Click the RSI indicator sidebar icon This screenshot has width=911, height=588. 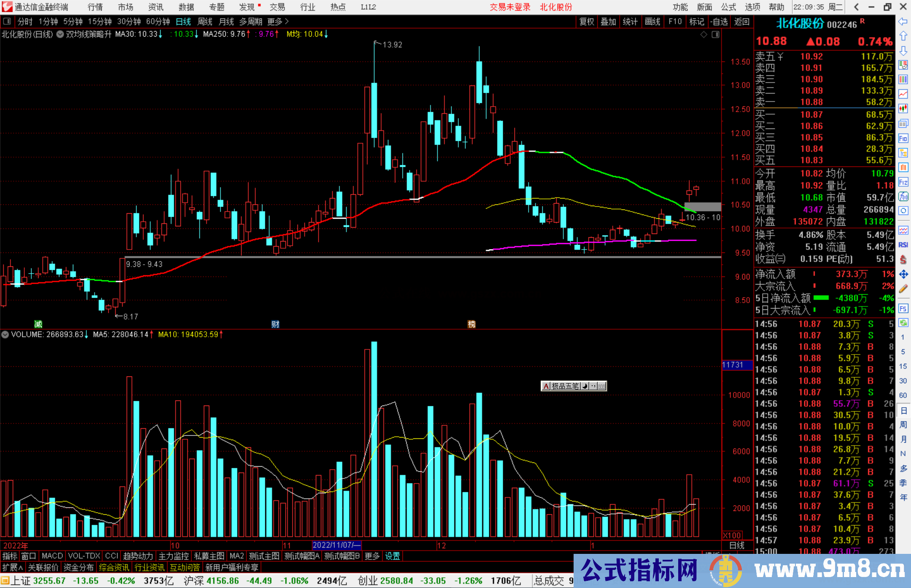point(903,245)
